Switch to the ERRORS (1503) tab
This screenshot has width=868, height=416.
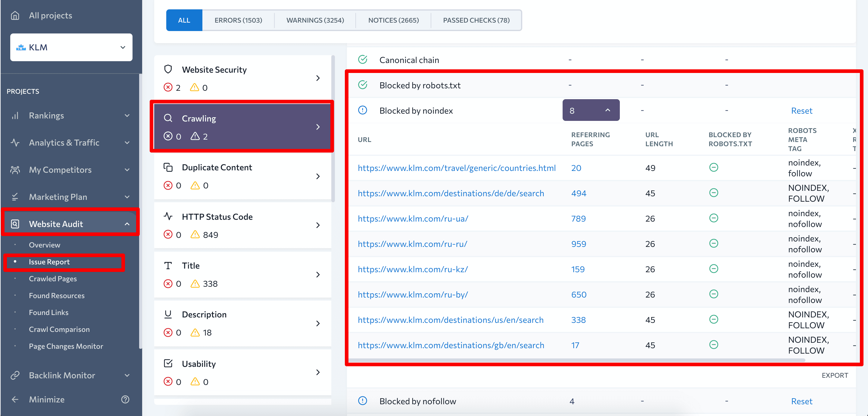click(238, 20)
